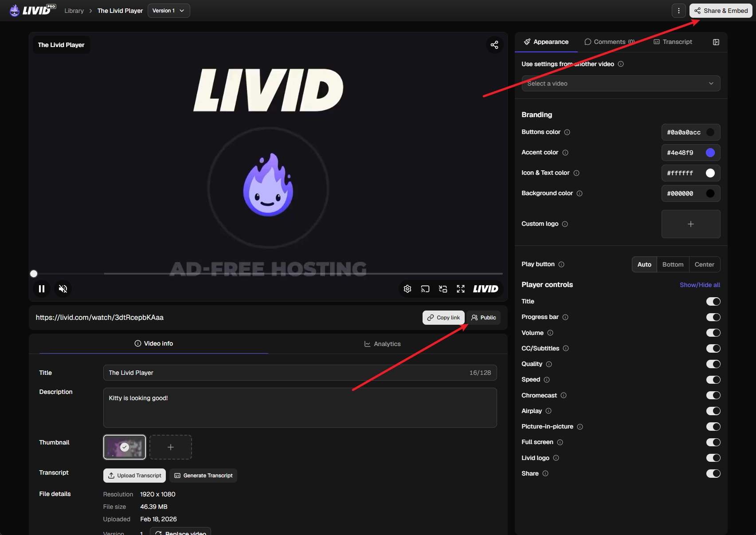Open player settings gear icon
This screenshot has height=535, width=756.
pos(407,289)
